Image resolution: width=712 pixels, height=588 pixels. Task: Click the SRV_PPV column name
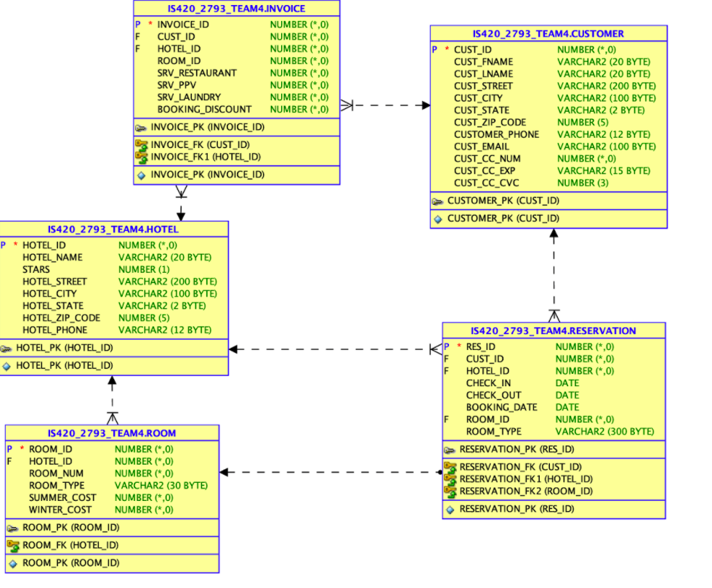tap(177, 86)
